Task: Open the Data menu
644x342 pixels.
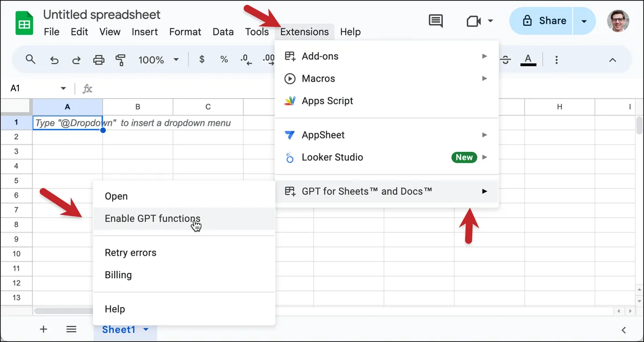Action: (223, 32)
